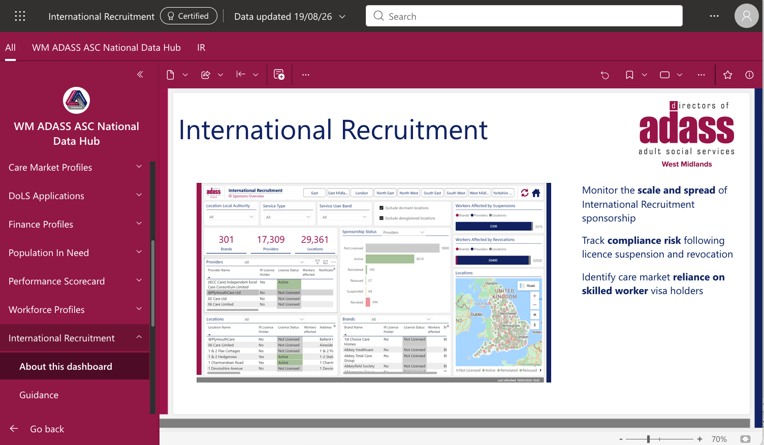
Task: Open Performance Scorecard nav item
Action: point(75,281)
